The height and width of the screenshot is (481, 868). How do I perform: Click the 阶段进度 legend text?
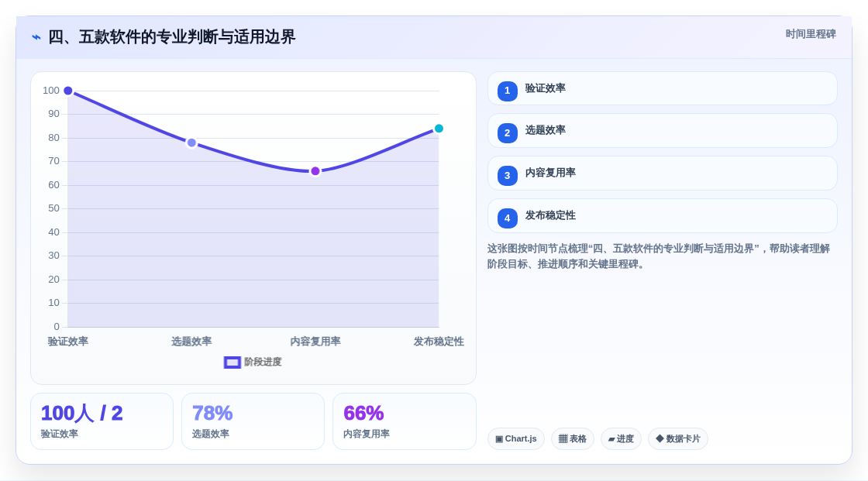pyautogui.click(x=263, y=362)
